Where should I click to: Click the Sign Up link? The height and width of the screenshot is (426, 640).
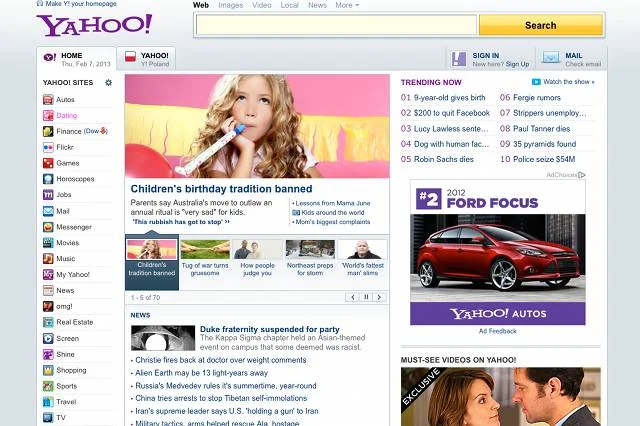tap(517, 64)
